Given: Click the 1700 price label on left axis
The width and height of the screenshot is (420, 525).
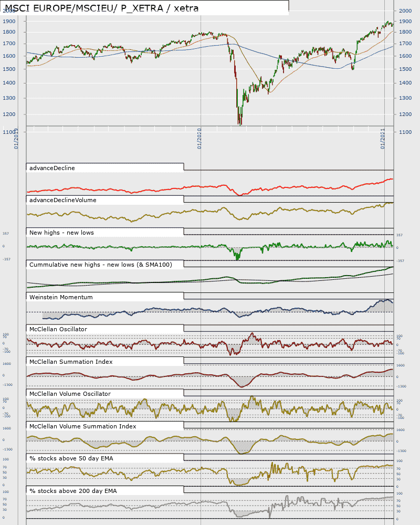Looking at the screenshot, I should (9, 44).
